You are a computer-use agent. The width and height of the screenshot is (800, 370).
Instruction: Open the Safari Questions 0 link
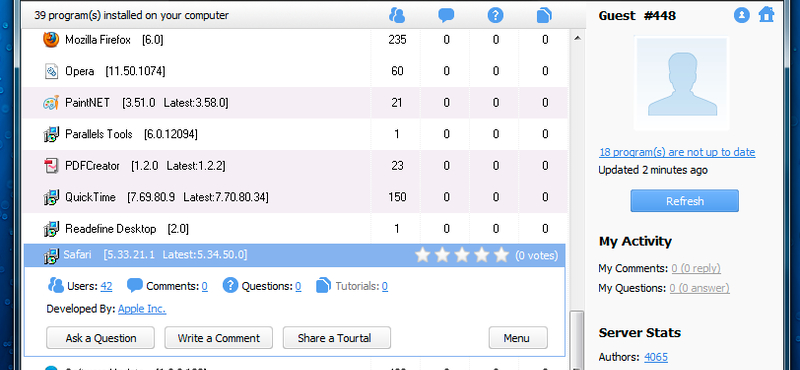coord(298,286)
